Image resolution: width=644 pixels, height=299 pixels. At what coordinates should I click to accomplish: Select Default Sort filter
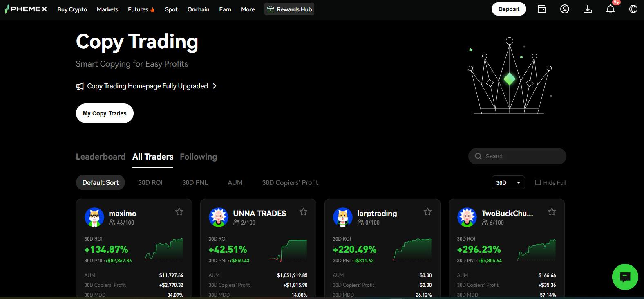101,182
